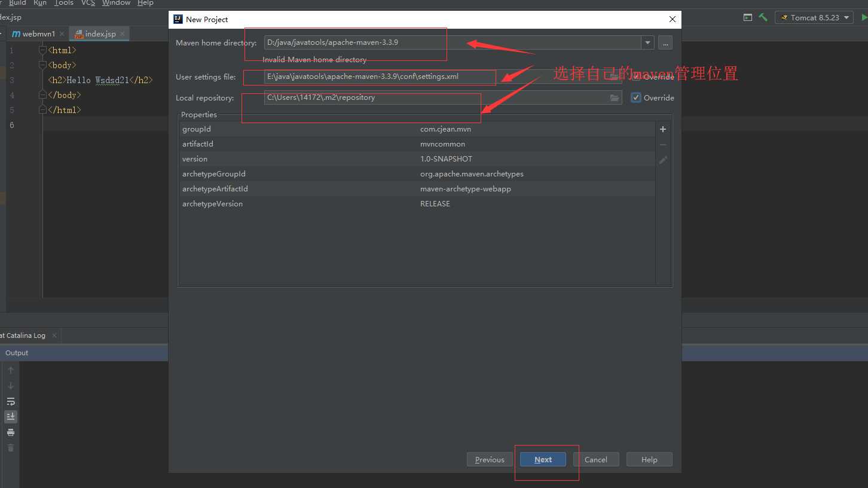868x488 pixels.
Task: Select the archetypeArtifactId property row
Action: click(417, 189)
